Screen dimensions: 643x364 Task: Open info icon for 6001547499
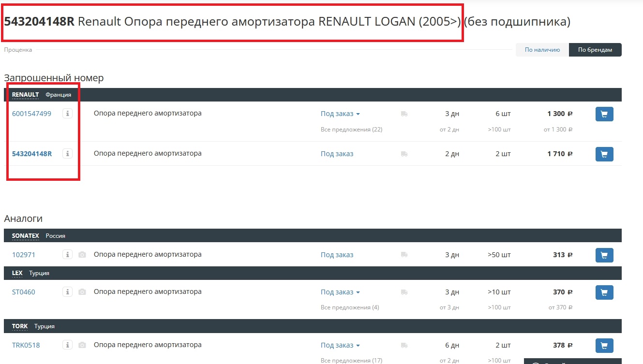point(68,114)
